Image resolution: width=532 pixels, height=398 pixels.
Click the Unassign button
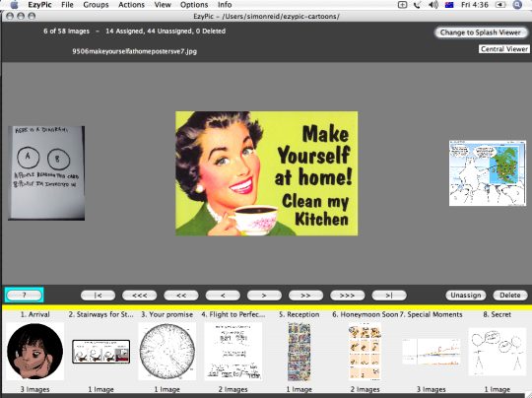coord(465,296)
